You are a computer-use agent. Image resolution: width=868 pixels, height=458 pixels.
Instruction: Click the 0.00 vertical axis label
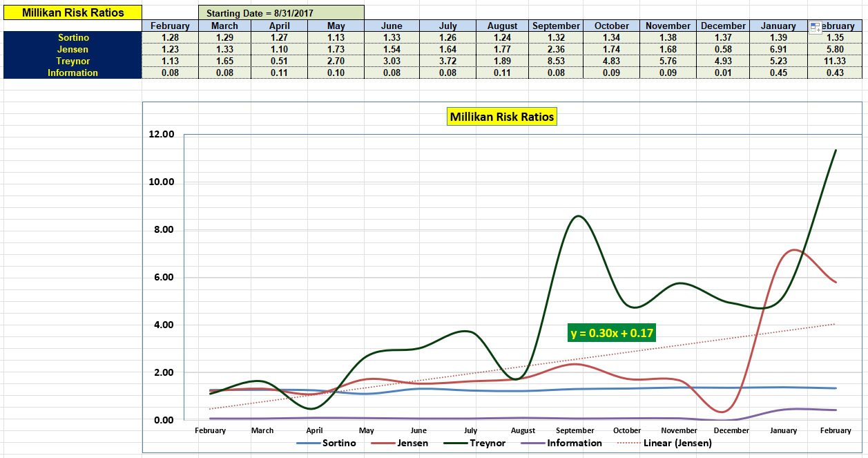click(x=164, y=420)
